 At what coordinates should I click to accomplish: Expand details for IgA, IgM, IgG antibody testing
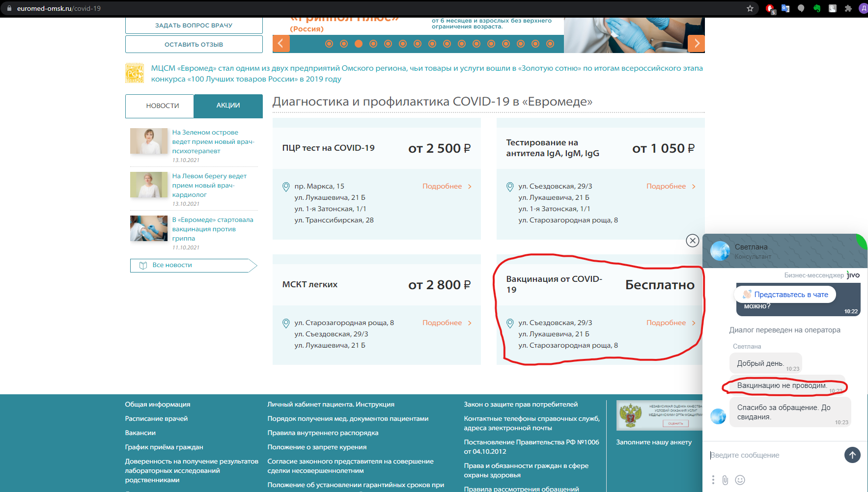pyautogui.click(x=671, y=186)
